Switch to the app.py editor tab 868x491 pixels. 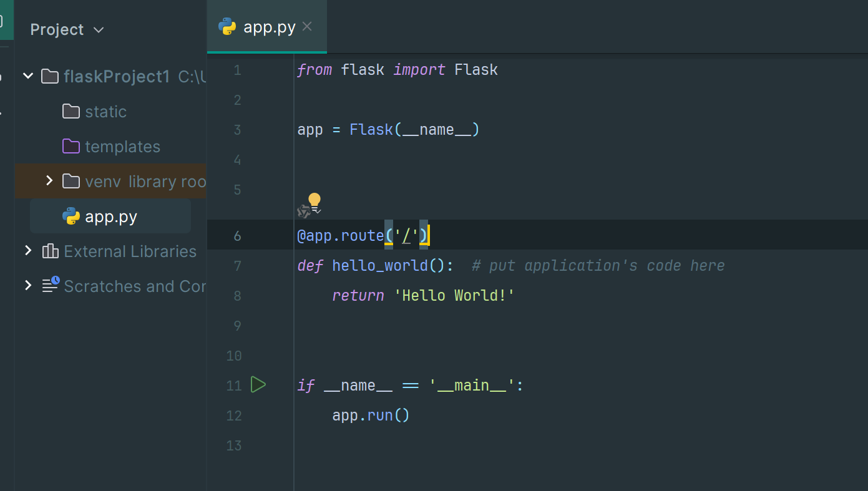tap(268, 27)
